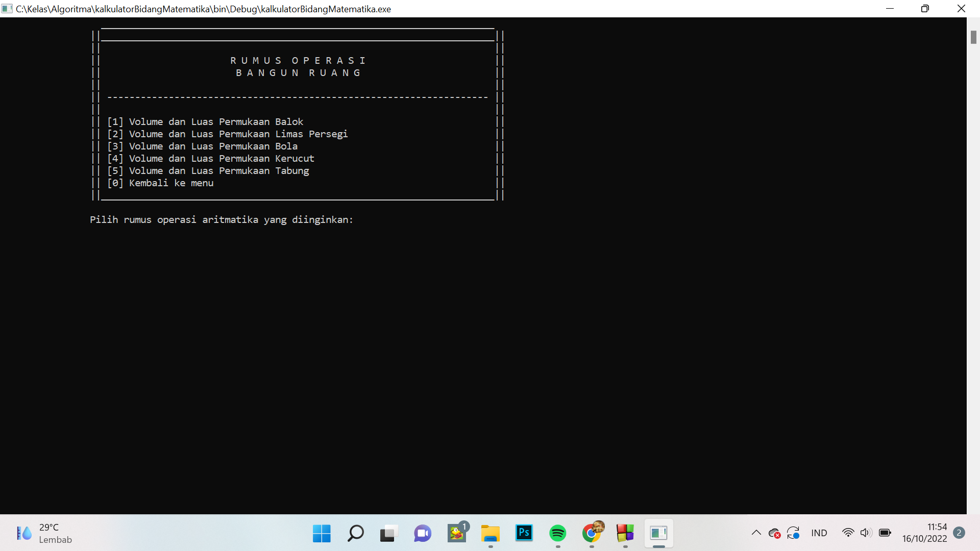Open the notification count badge
This screenshot has height=551, width=980.
(959, 533)
